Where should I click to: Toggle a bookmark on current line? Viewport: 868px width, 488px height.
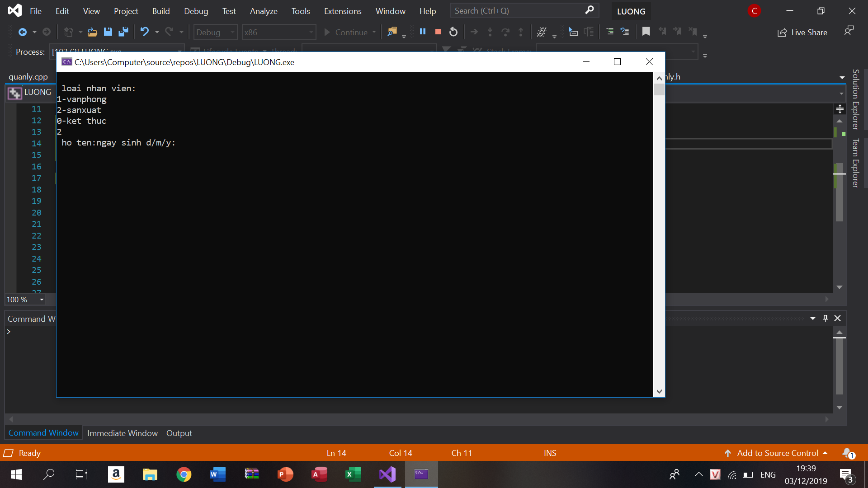(x=646, y=32)
